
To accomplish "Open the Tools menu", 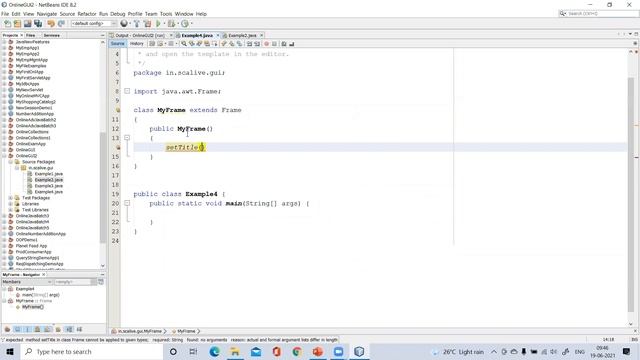I will tap(166, 14).
